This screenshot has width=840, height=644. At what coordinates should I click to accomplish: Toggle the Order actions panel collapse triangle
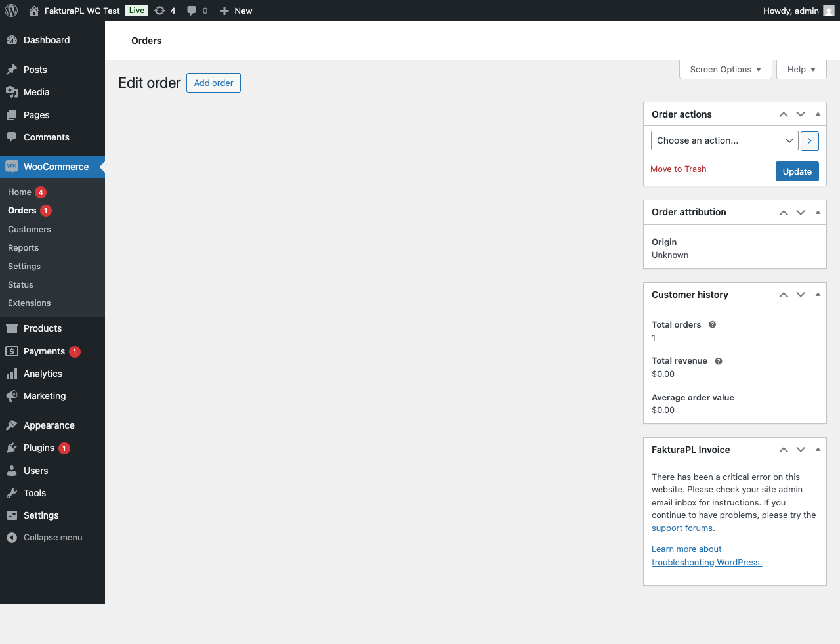pos(818,114)
